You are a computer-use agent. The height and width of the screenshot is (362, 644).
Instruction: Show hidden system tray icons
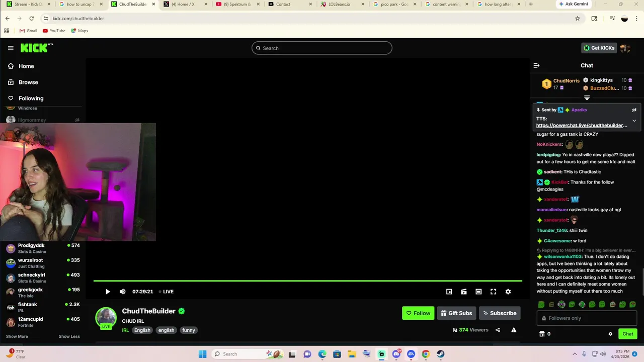click(x=575, y=354)
